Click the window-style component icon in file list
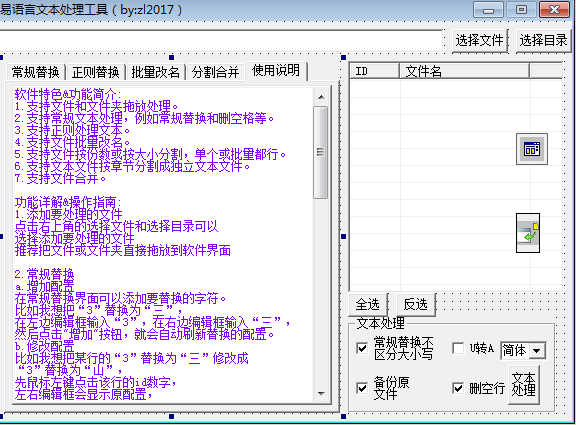This screenshot has height=425, width=576. coord(532,149)
